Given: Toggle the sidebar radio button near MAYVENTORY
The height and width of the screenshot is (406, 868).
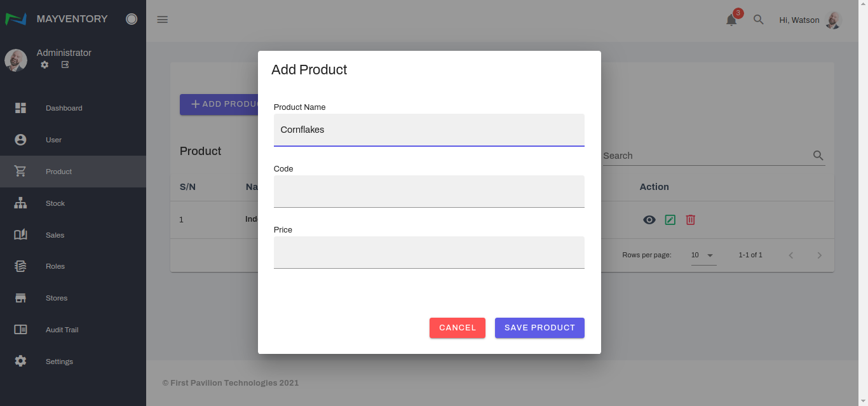Looking at the screenshot, I should pyautogui.click(x=132, y=19).
